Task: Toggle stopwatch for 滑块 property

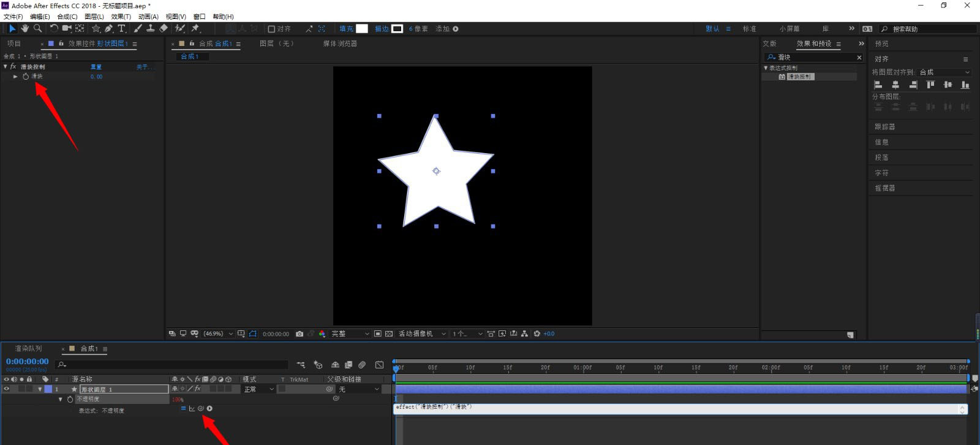Action: coord(26,77)
